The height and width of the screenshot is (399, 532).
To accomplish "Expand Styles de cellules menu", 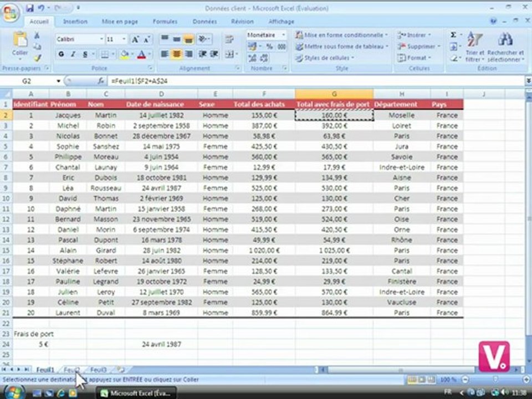I will pyautogui.click(x=324, y=58).
